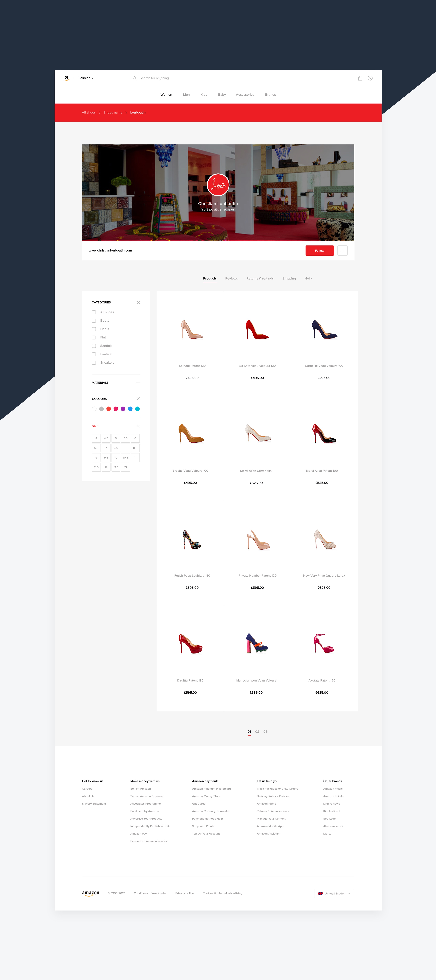Image resolution: width=436 pixels, height=980 pixels.
Task: Open So Kate Veau Velours 120 image
Action: click(257, 329)
